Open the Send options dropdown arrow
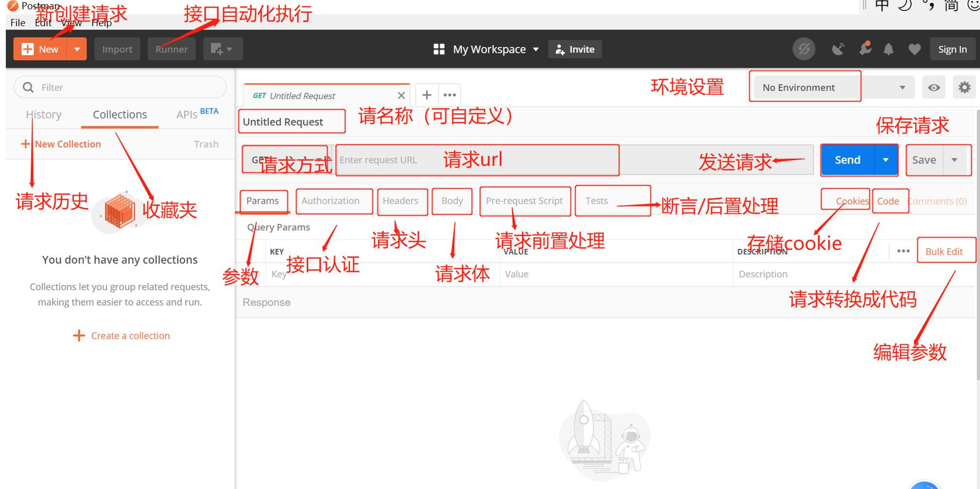 coord(886,160)
